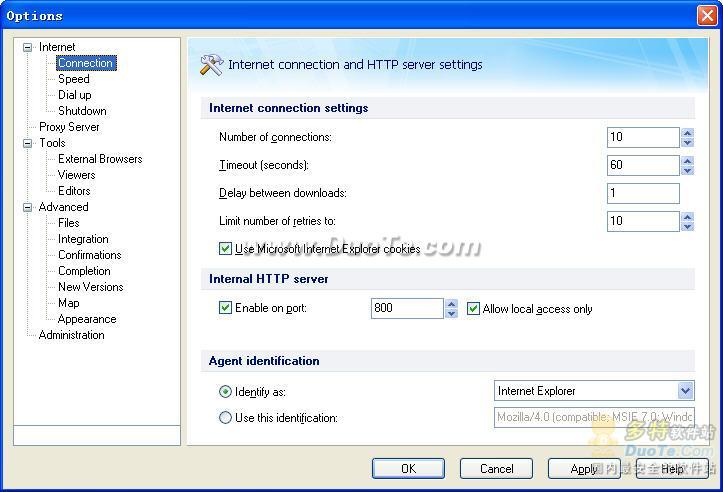Select the Advanced root tree item
The height and width of the screenshot is (492, 723).
[64, 207]
